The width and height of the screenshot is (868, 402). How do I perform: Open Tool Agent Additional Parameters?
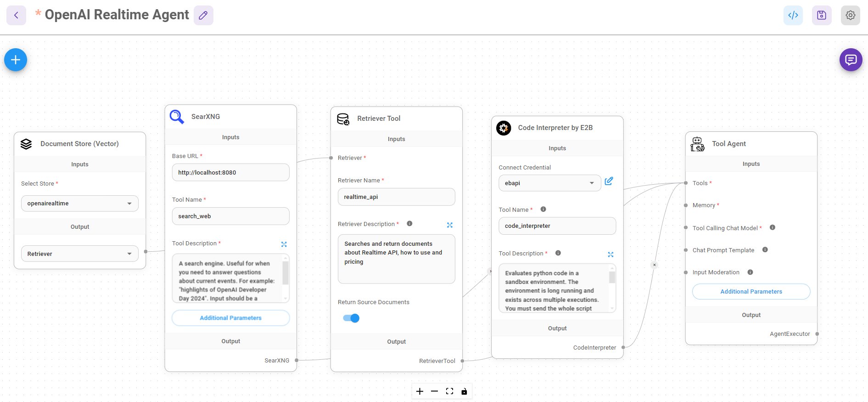coord(751,292)
